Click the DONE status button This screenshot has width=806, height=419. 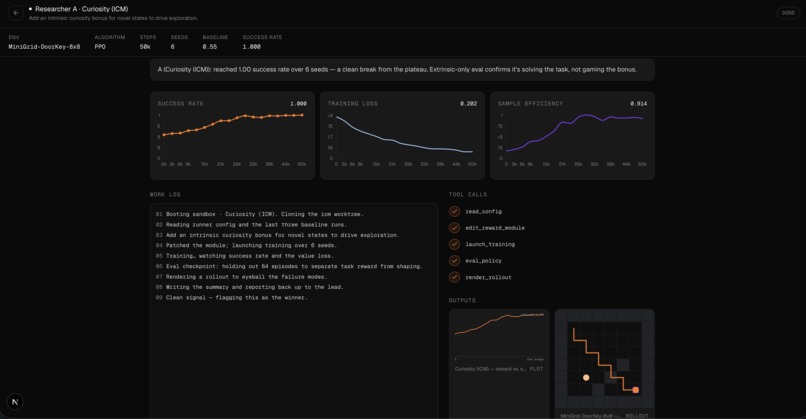pos(788,13)
